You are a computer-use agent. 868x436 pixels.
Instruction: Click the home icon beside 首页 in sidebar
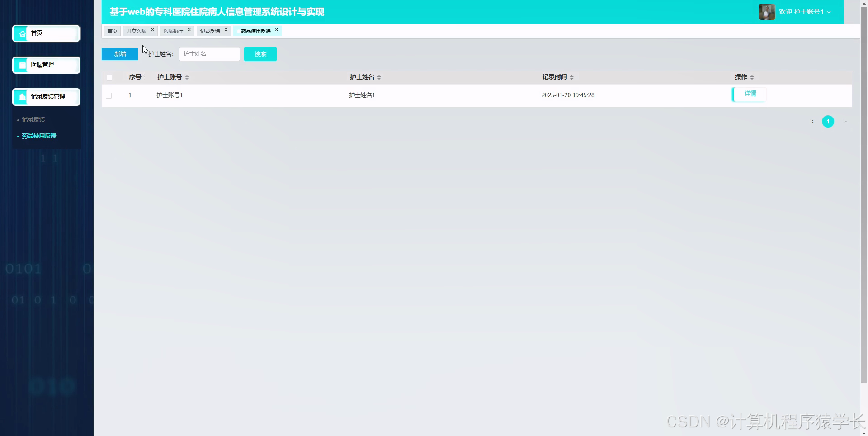[22, 33]
